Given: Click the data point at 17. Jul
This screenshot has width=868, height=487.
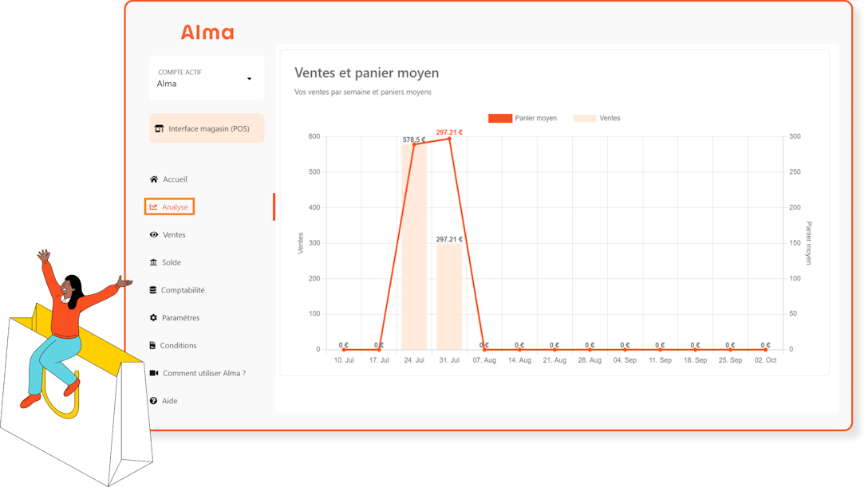Looking at the screenshot, I should [379, 349].
